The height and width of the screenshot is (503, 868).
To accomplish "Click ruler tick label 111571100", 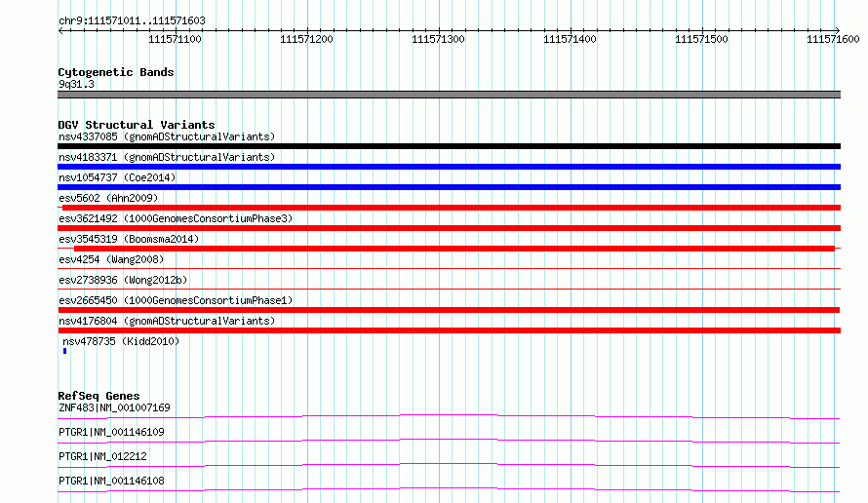I will click(175, 39).
